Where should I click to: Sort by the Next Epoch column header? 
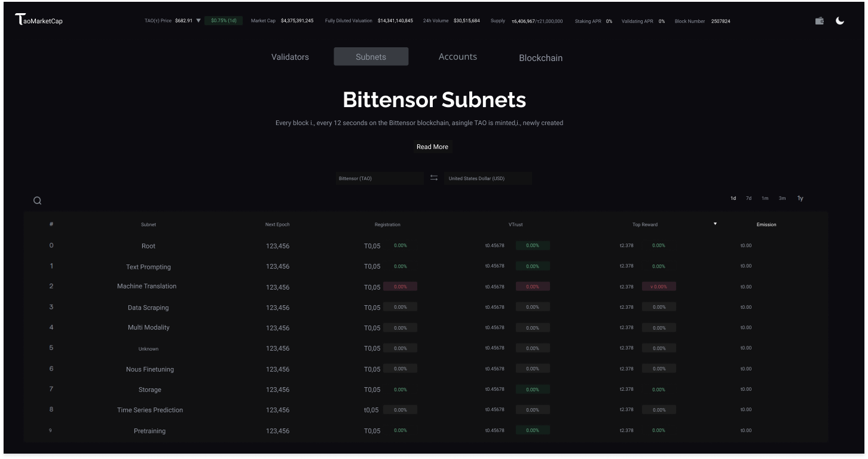tap(277, 224)
